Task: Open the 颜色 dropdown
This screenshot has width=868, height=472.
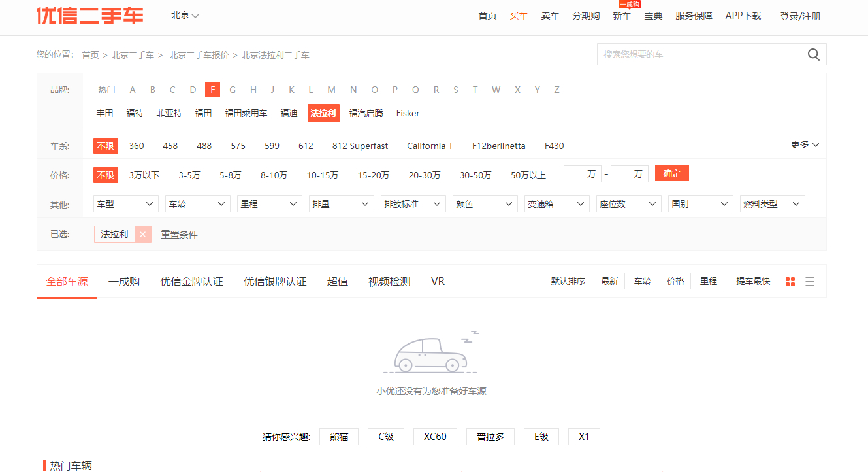Action: click(x=485, y=204)
